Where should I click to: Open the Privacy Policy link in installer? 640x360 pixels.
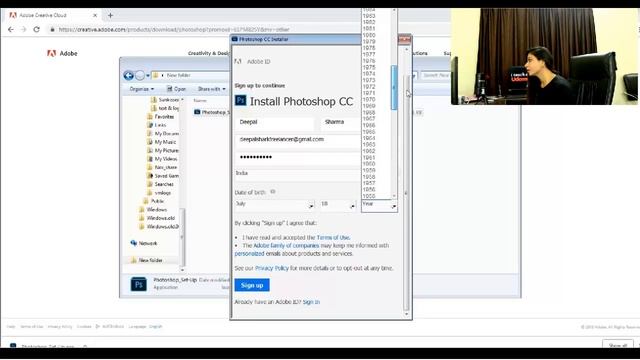pyautogui.click(x=272, y=268)
